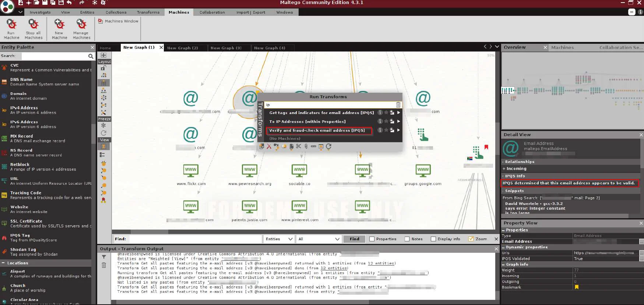This screenshot has height=305, width=644.
Task: Toggle the Display info checkbox
Action: pyautogui.click(x=433, y=239)
